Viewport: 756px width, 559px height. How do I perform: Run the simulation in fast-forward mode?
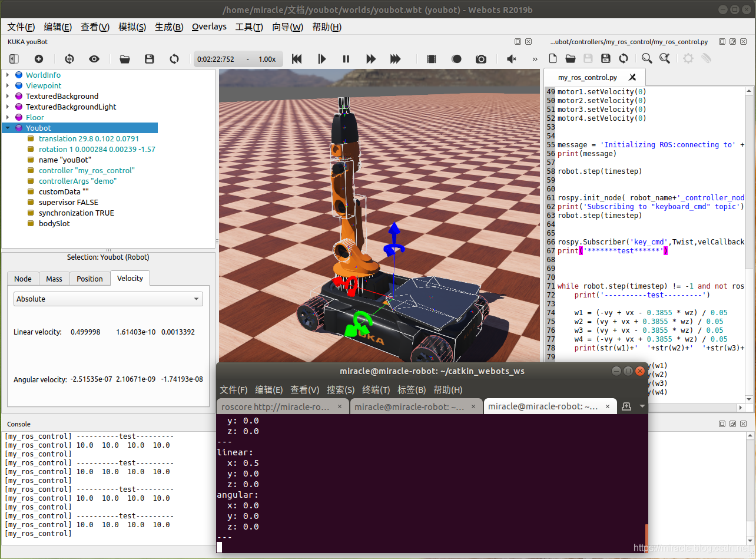371,59
